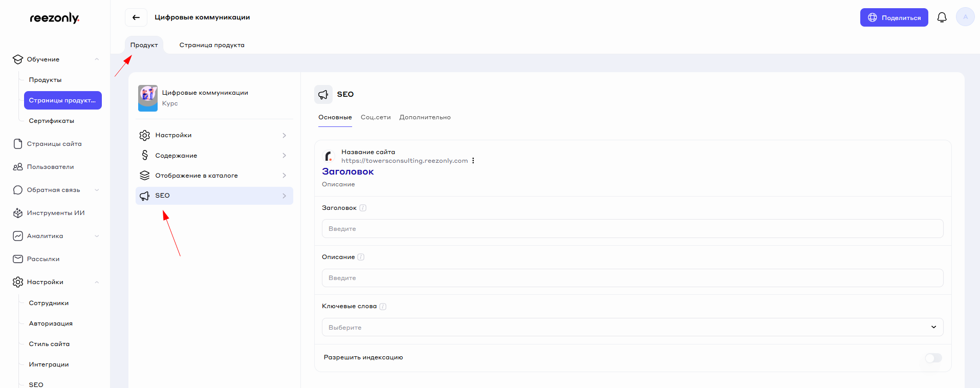Switch to the Соц.сети tab
This screenshot has width=980, height=388.
pos(376,117)
